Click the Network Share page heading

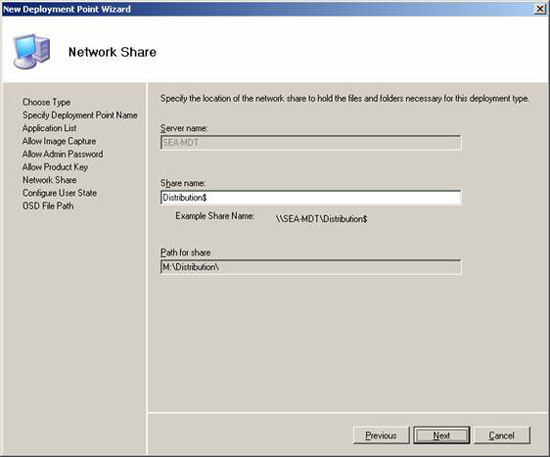112,52
